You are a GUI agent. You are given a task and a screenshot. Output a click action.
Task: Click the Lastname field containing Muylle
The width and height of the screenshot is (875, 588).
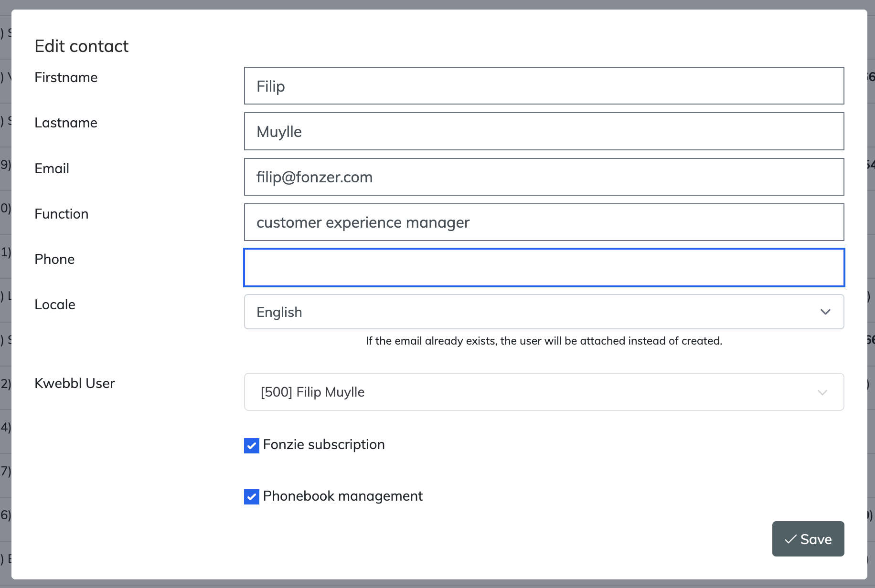544,132
